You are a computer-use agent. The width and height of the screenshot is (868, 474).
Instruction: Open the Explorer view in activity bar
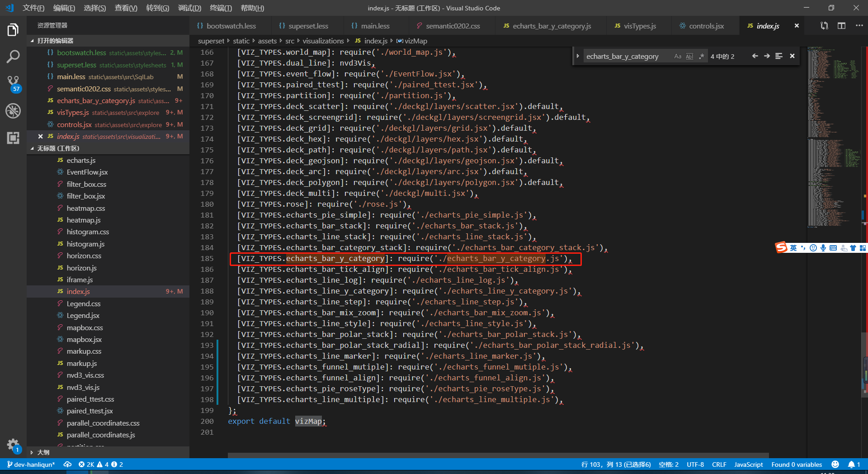click(x=13, y=30)
